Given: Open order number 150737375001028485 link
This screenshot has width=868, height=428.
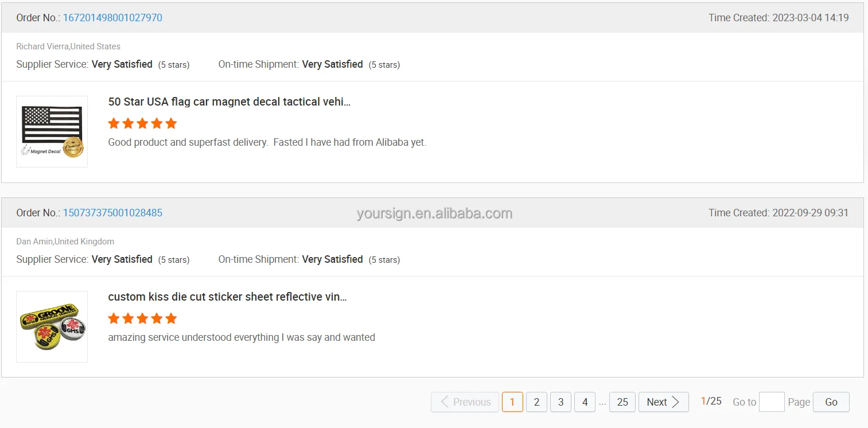Looking at the screenshot, I should [112, 213].
